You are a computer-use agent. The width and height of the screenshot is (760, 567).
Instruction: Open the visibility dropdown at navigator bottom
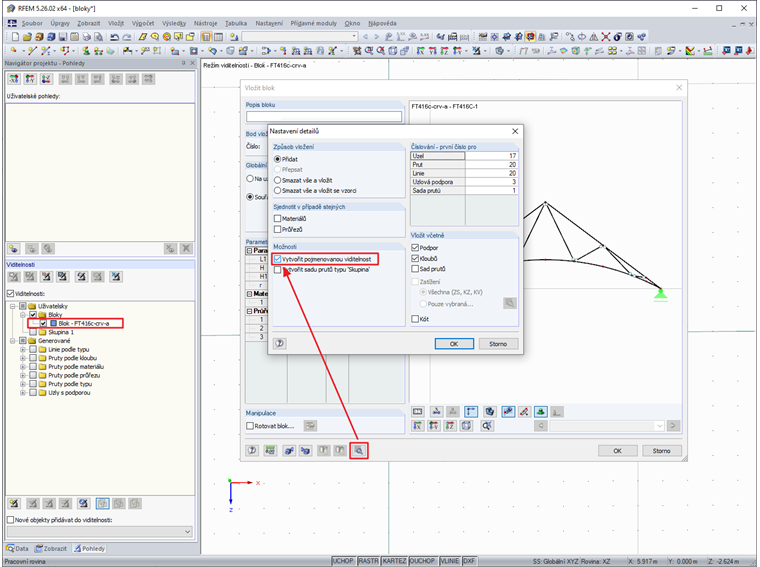tap(188, 532)
